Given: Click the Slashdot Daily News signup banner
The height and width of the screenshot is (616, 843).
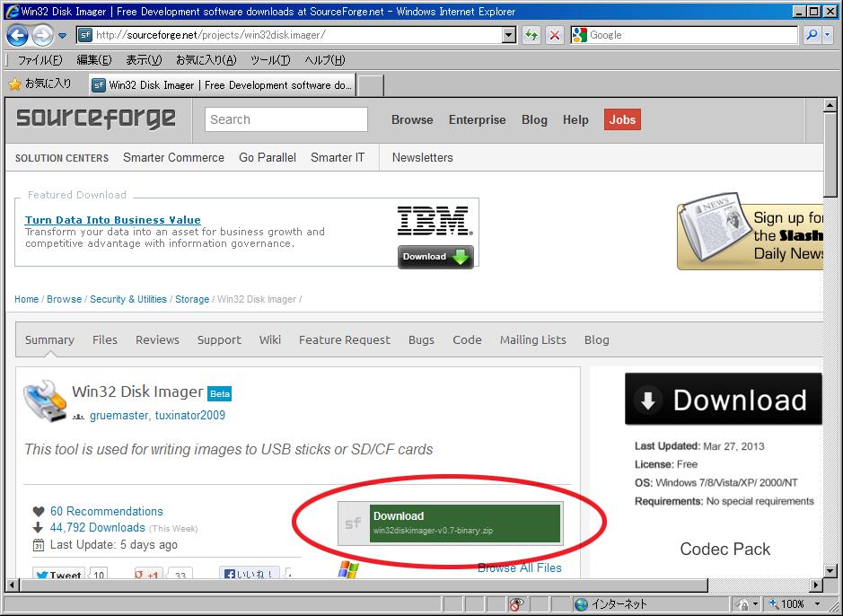Looking at the screenshot, I should pyautogui.click(x=750, y=232).
